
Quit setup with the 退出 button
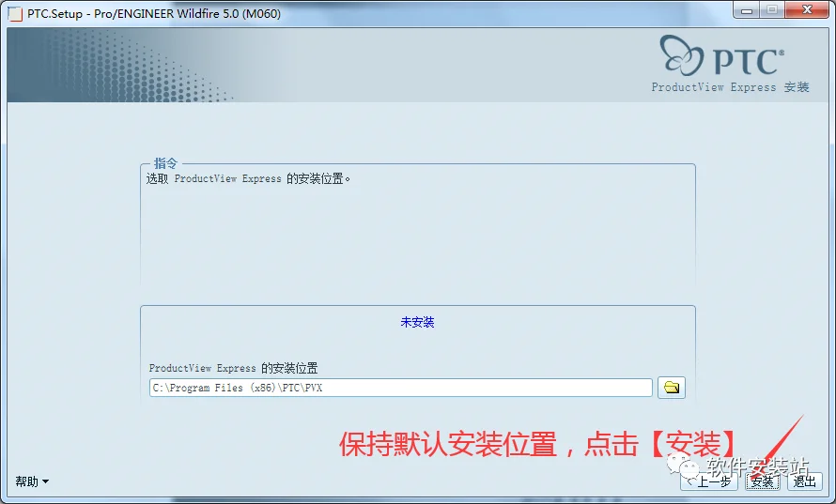[805, 481]
